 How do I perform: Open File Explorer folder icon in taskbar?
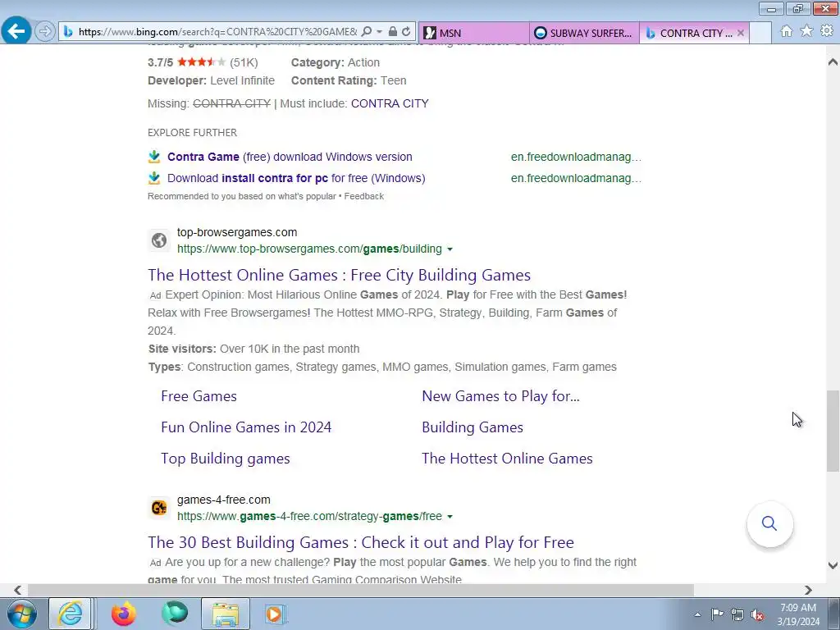(x=226, y=614)
